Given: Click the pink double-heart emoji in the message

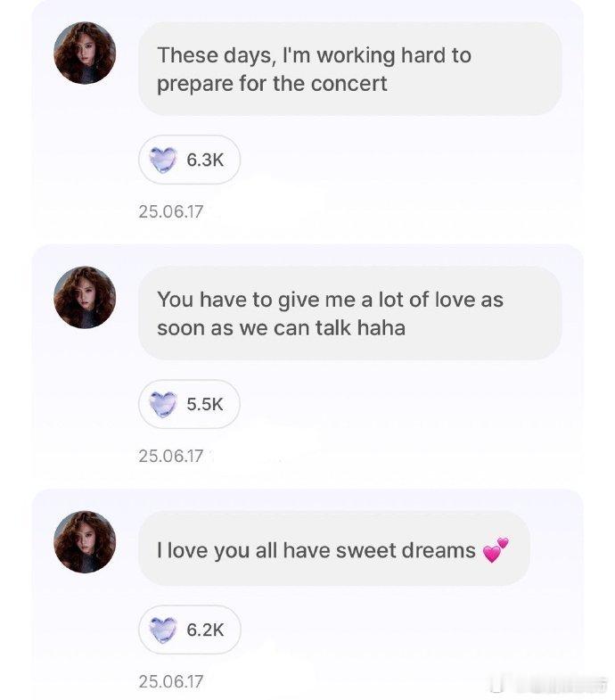Looking at the screenshot, I should point(496,550).
